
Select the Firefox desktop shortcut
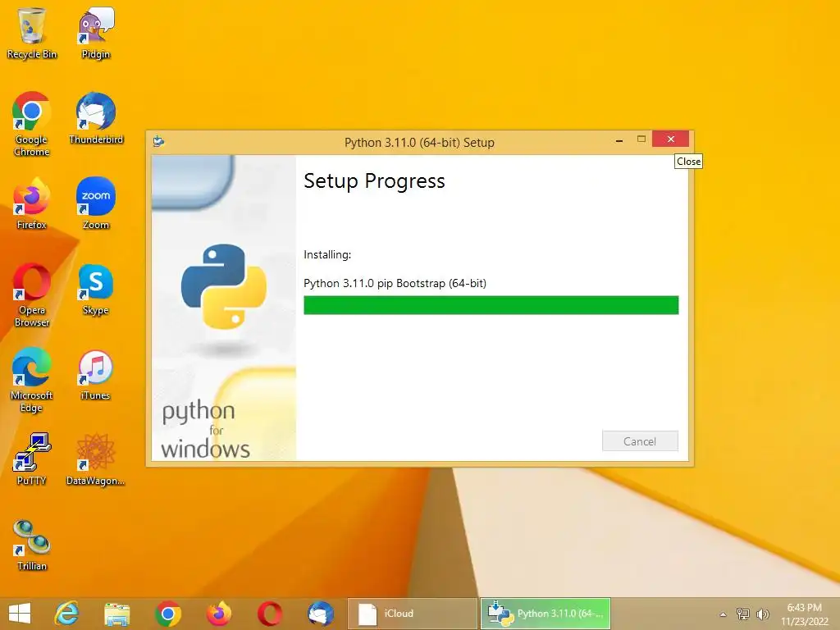[x=32, y=203]
